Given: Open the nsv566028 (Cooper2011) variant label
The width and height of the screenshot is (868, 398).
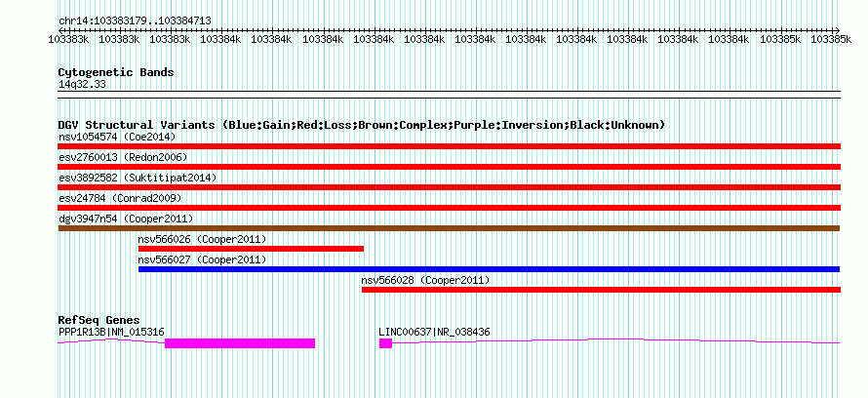Looking at the screenshot, I should (x=425, y=280).
